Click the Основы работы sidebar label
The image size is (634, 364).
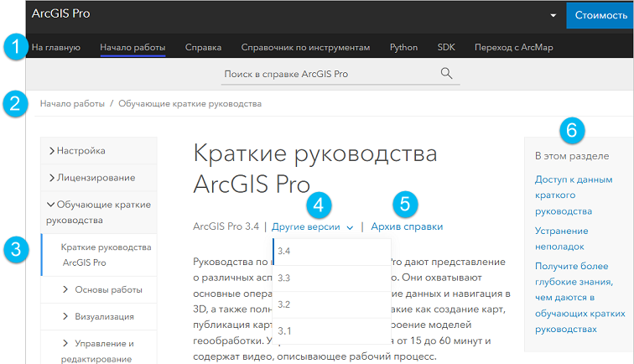108,289
